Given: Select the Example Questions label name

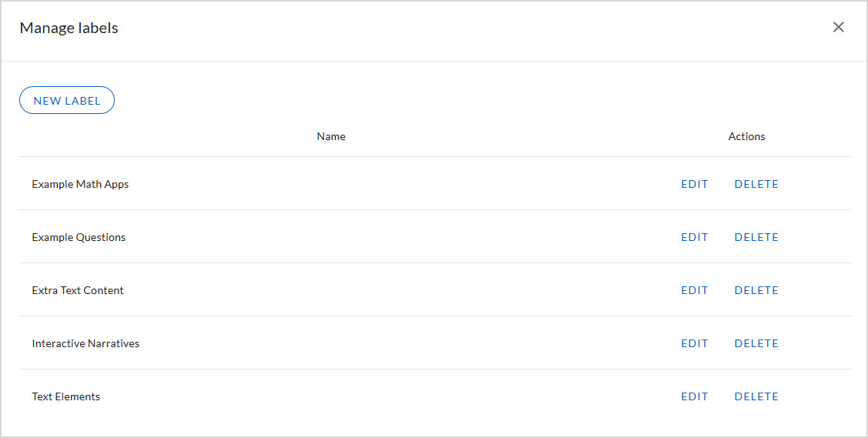Looking at the screenshot, I should [x=79, y=238].
